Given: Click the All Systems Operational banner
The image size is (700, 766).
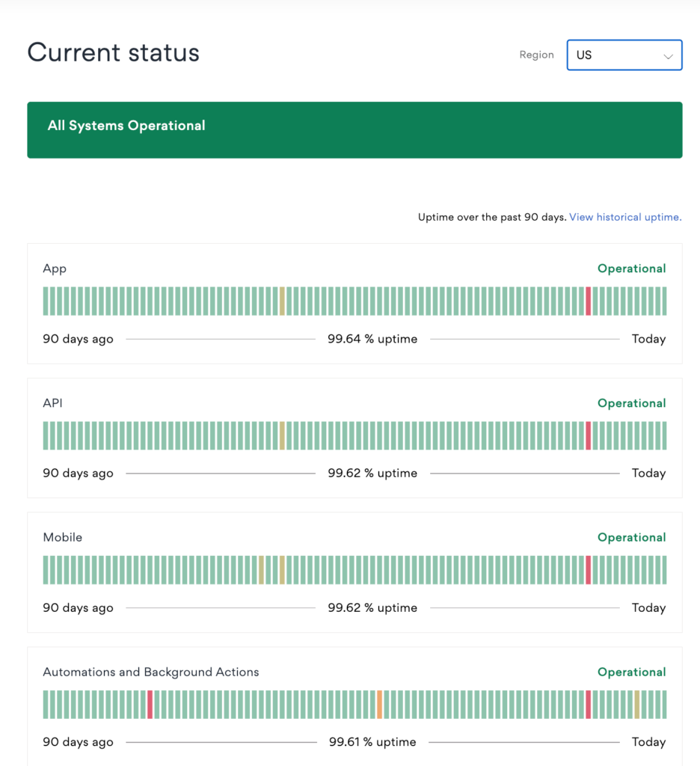Looking at the screenshot, I should [x=354, y=129].
